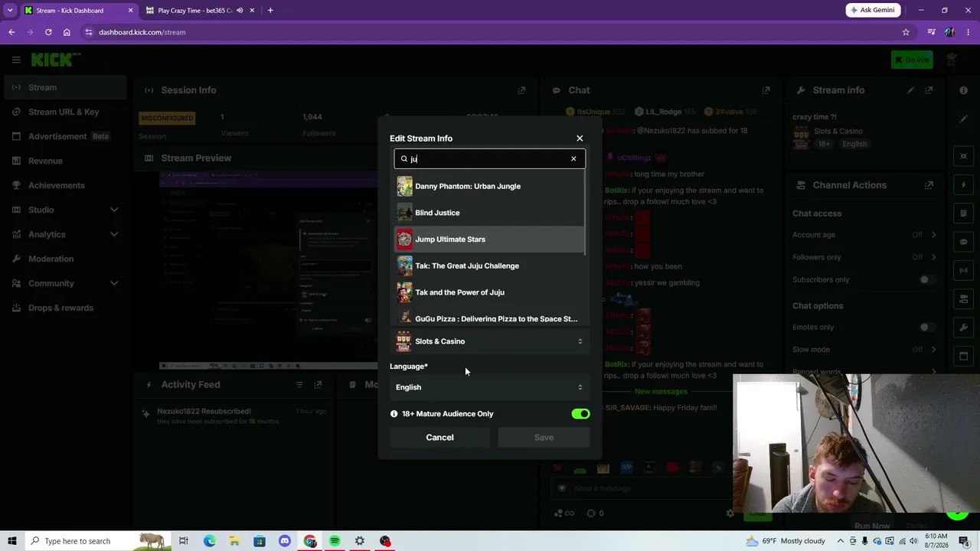980x551 pixels.
Task: Pop out the Activity Feed panel
Action: 318,385
